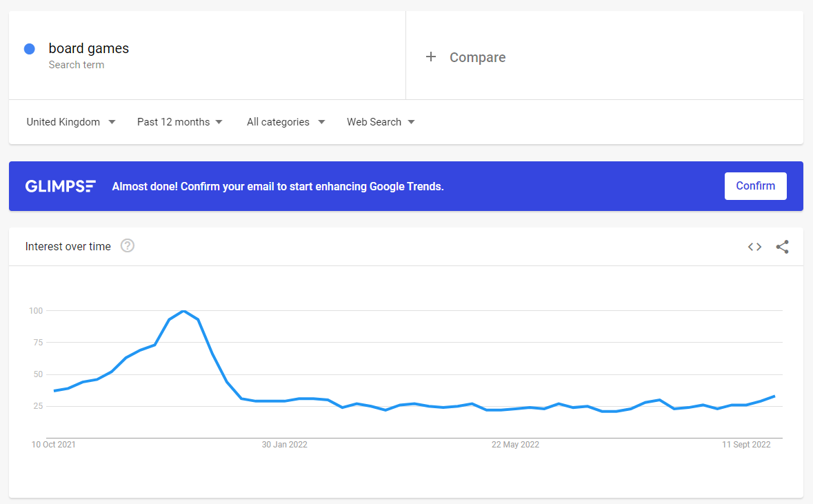Click the Glimpse logo

pos(61,186)
